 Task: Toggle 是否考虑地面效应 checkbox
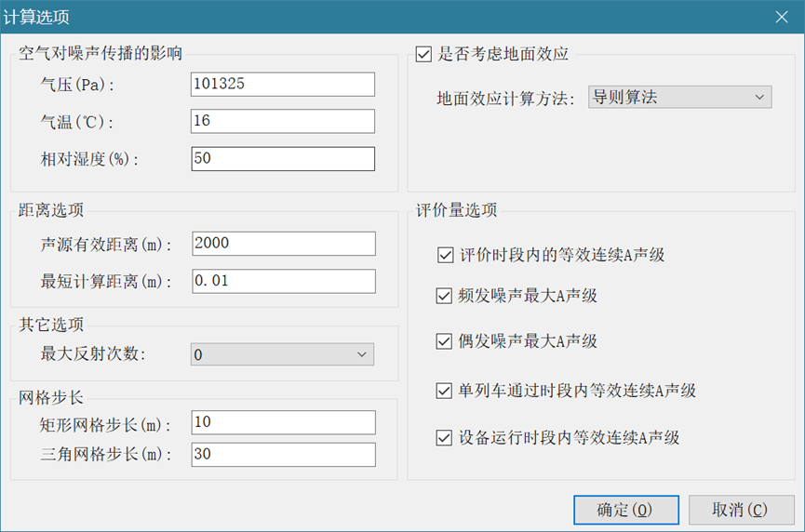click(424, 55)
